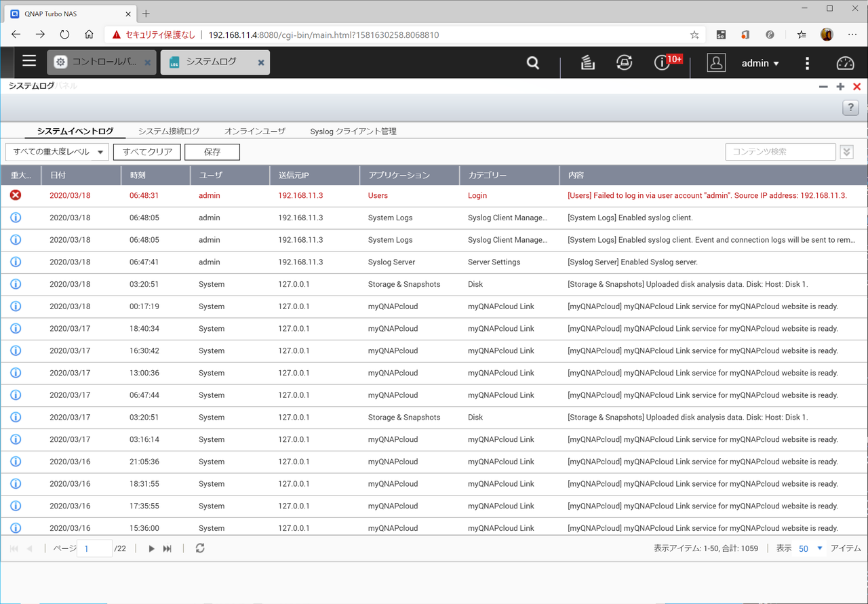Open the items-per-page 50 dropdown

[810, 548]
